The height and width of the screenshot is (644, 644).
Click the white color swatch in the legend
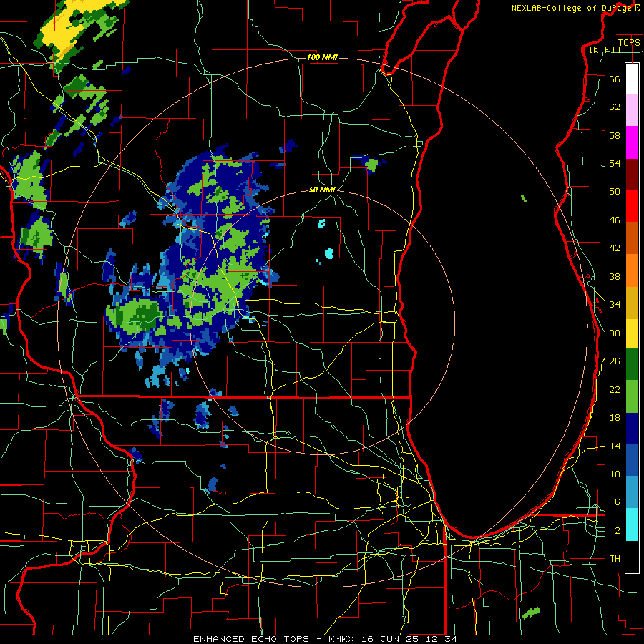632,79
